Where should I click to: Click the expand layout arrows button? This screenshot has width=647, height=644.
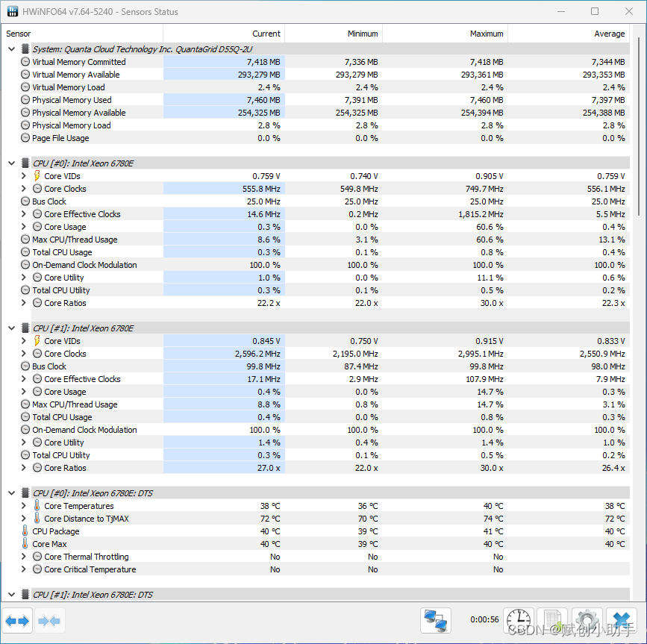tap(17, 620)
